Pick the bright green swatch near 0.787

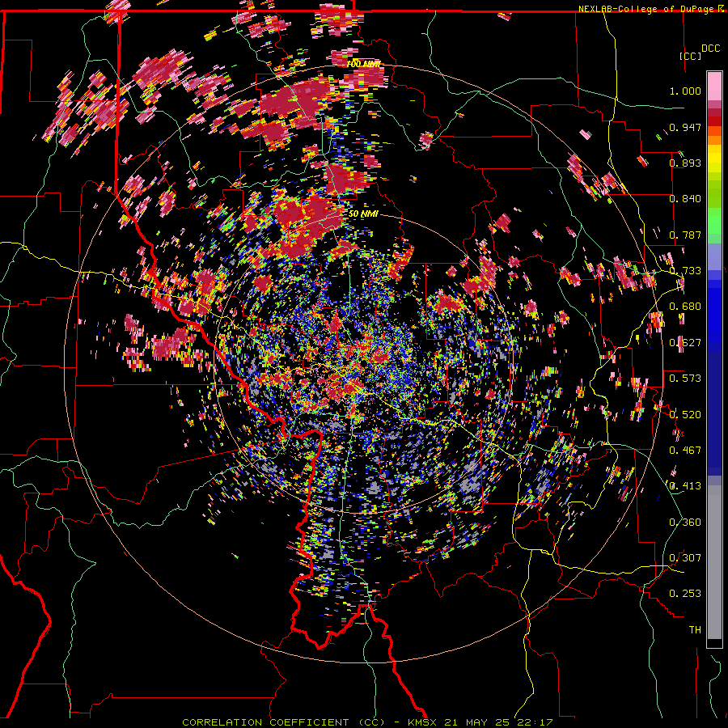[x=714, y=223]
